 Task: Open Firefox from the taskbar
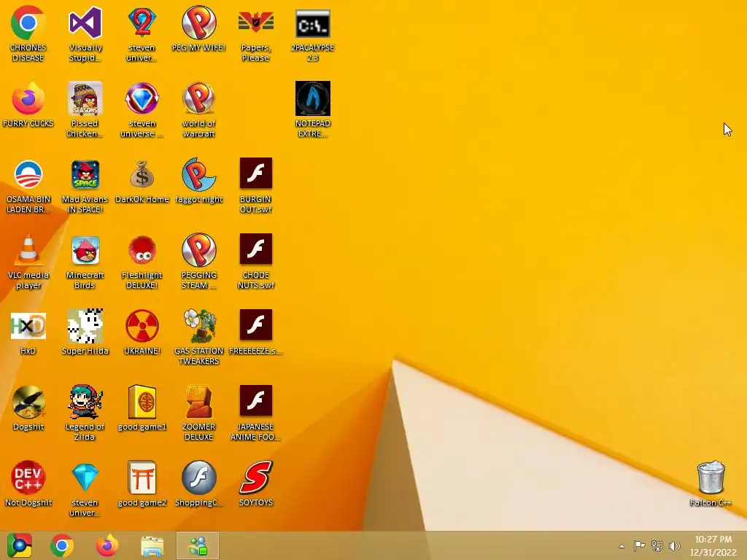point(107,545)
